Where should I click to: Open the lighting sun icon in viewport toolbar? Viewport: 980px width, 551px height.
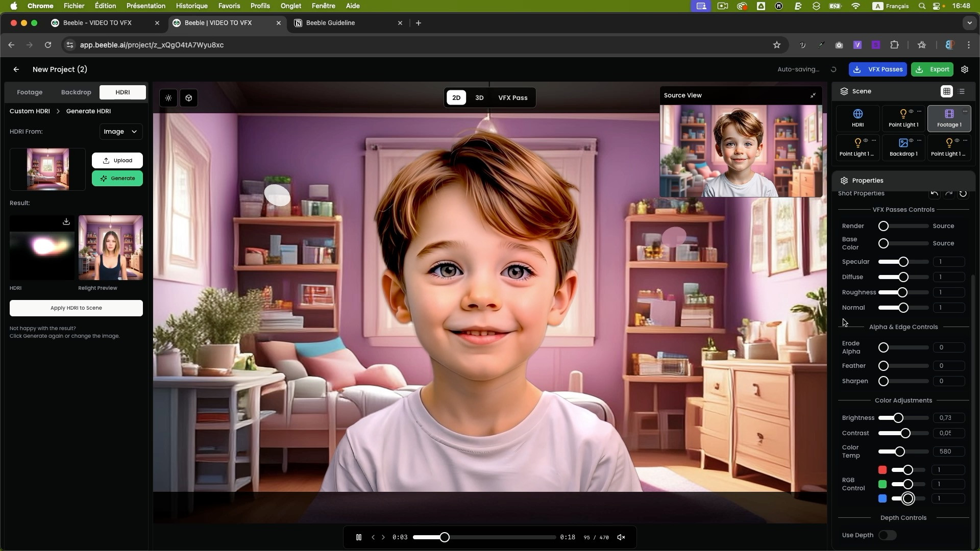[x=168, y=98]
